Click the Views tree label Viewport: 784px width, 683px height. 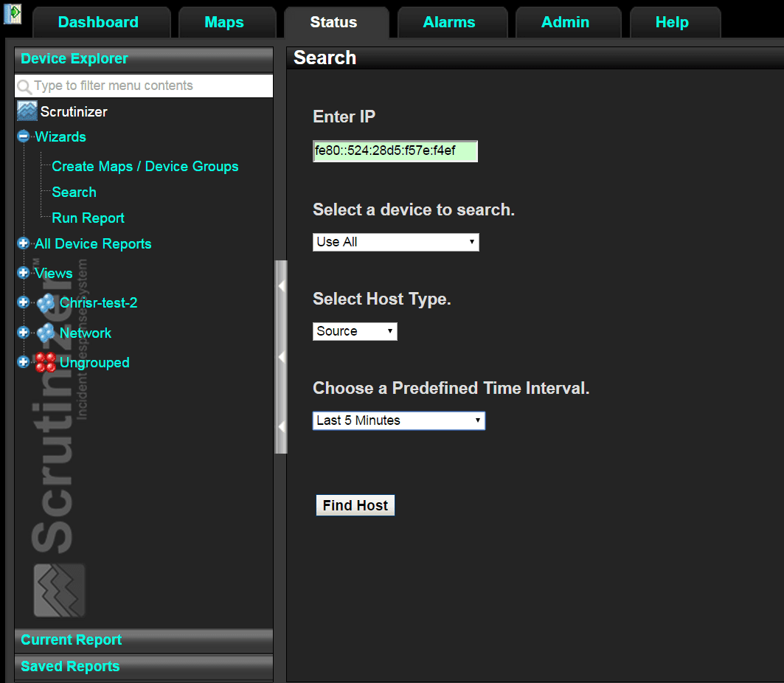[54, 274]
